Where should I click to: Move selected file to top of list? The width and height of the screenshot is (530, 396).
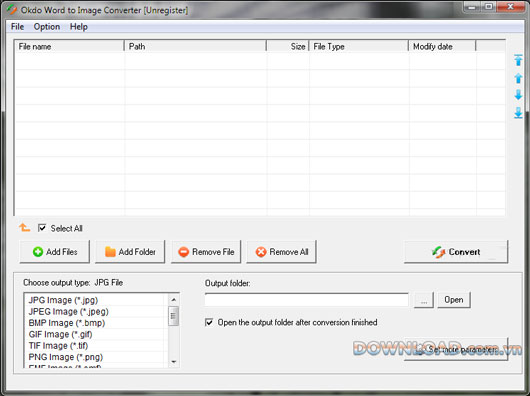(x=518, y=60)
